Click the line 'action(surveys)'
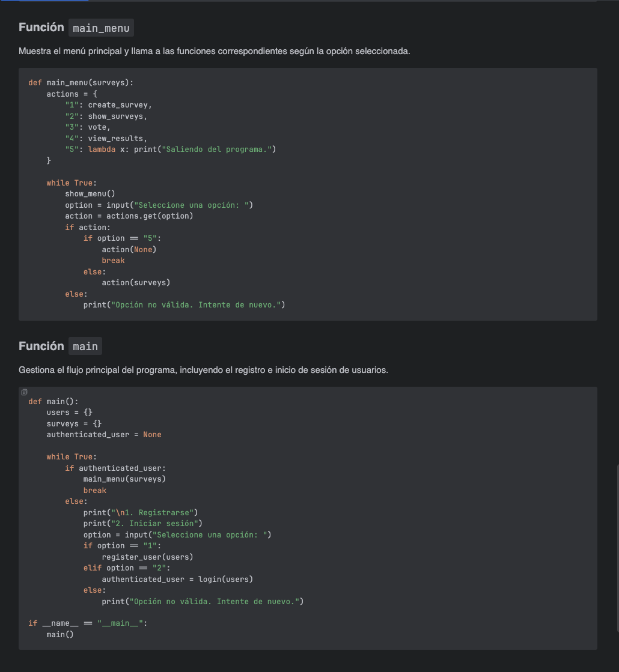The width and height of the screenshot is (619, 672). click(x=136, y=282)
